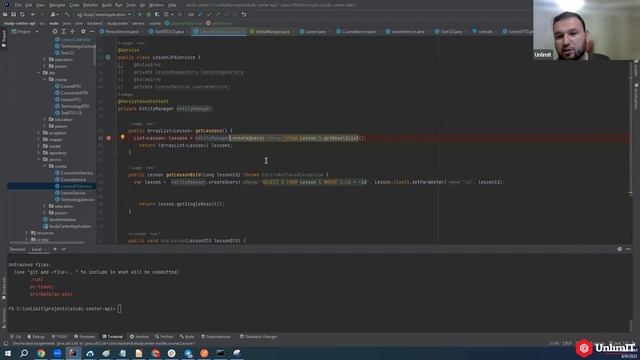Click the Back navigation arrow

33,14
